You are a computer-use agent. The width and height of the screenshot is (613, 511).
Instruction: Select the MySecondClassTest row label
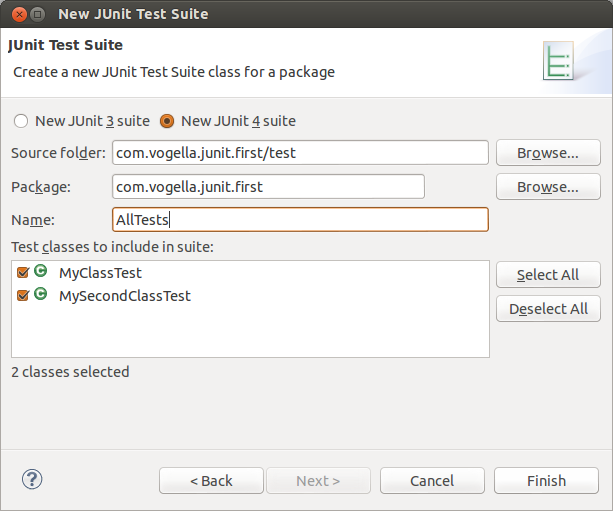(125, 296)
